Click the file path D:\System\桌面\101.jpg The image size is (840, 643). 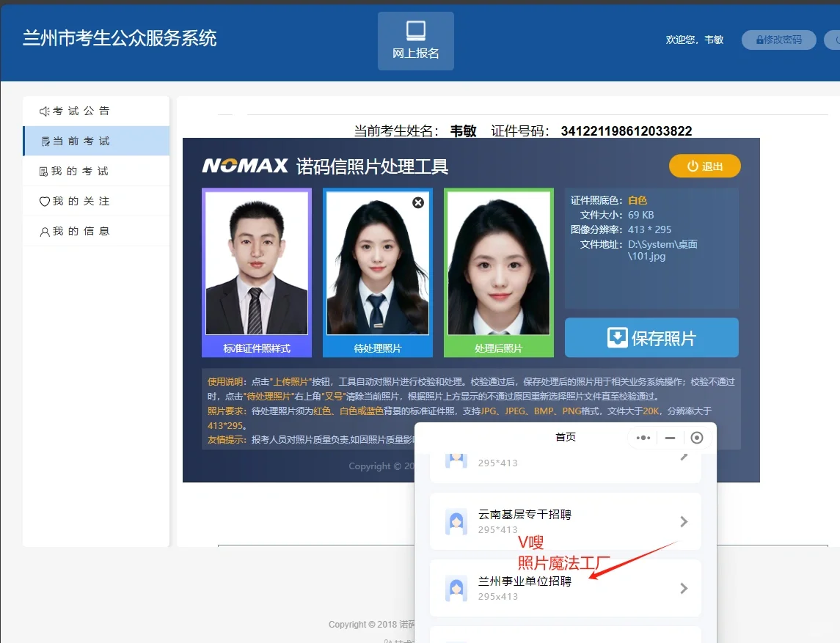pos(662,250)
